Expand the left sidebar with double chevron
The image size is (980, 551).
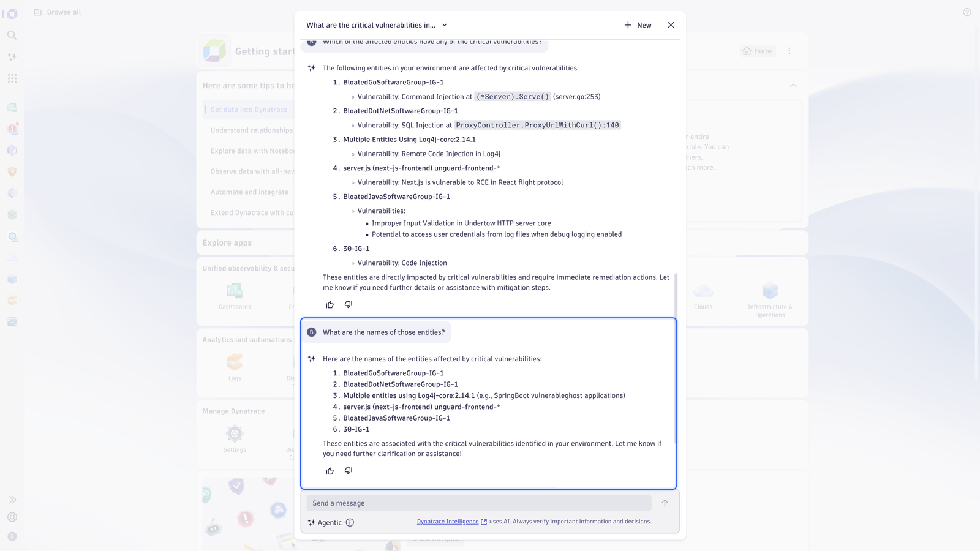(x=12, y=500)
